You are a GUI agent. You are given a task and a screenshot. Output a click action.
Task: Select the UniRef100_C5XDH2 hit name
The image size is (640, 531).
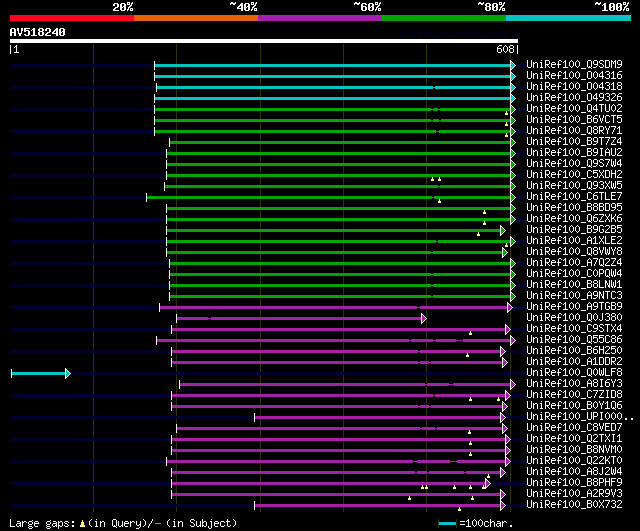coord(574,175)
